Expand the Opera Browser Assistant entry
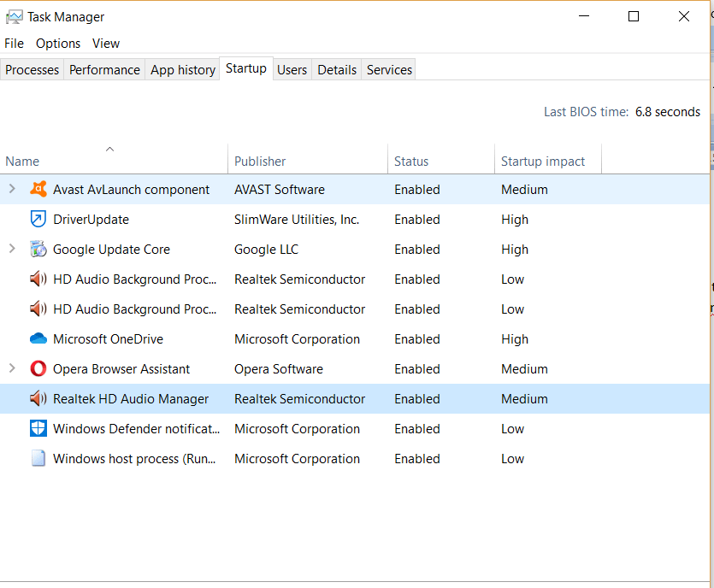This screenshot has width=714, height=588. [x=12, y=368]
